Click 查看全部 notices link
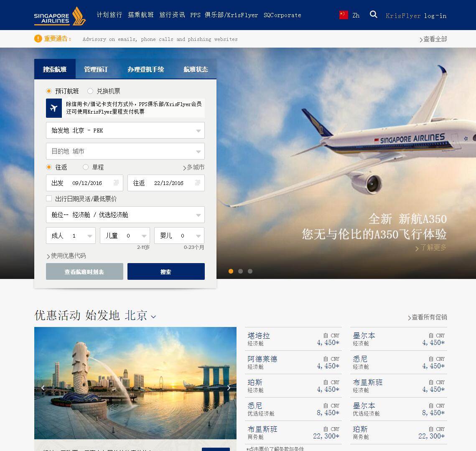 [x=433, y=39]
